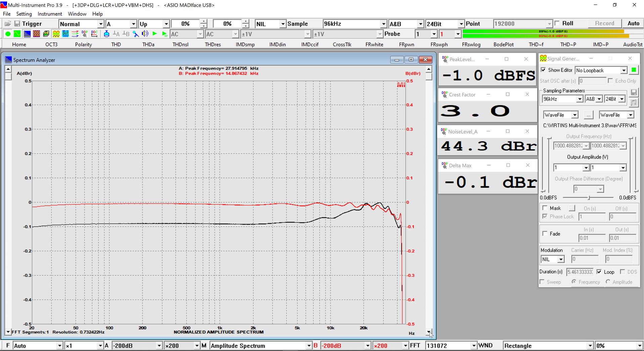
Task: Open the FFT size 131072 dropdown
Action: pyautogui.click(x=451, y=346)
